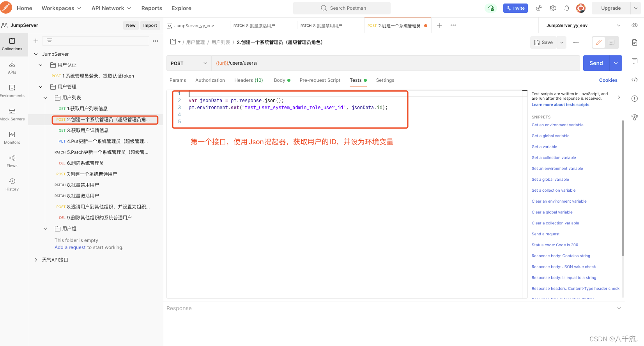Open the collections view more options dots
The width and height of the screenshot is (644, 346).
point(156,41)
